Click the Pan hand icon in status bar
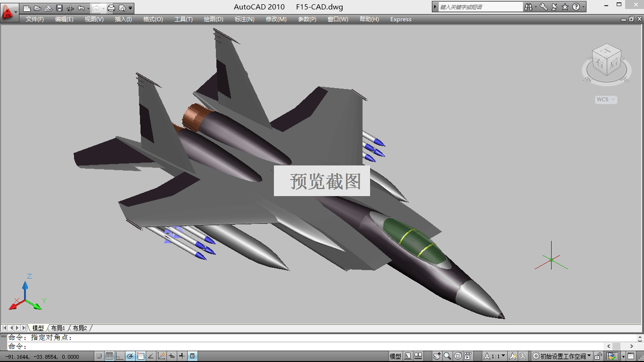The height and width of the screenshot is (362, 644). (437, 356)
